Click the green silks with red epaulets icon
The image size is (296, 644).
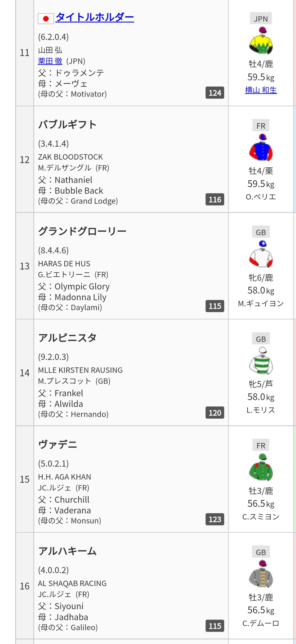pos(261,467)
